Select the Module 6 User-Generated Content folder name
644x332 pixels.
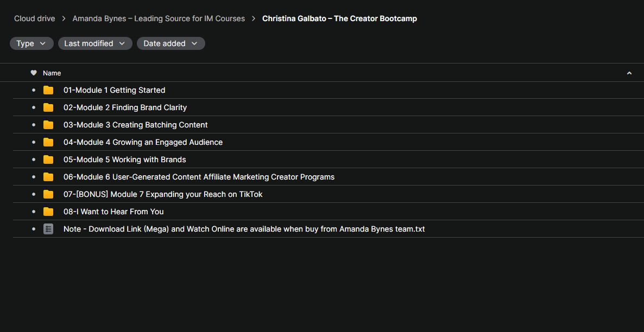[x=199, y=177]
